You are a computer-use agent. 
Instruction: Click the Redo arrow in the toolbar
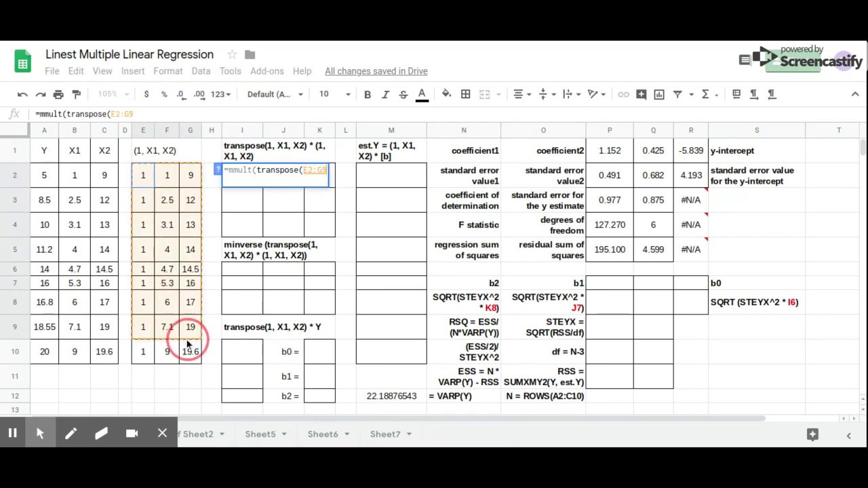[x=41, y=94]
